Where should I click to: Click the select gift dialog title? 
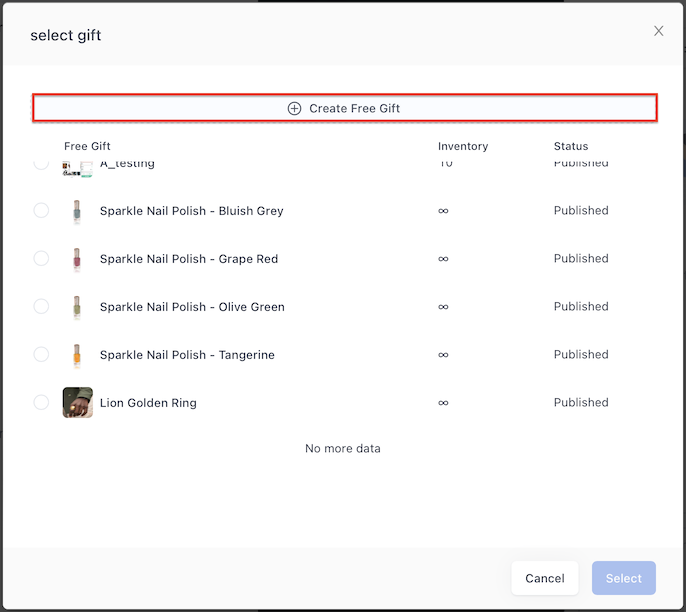point(66,35)
